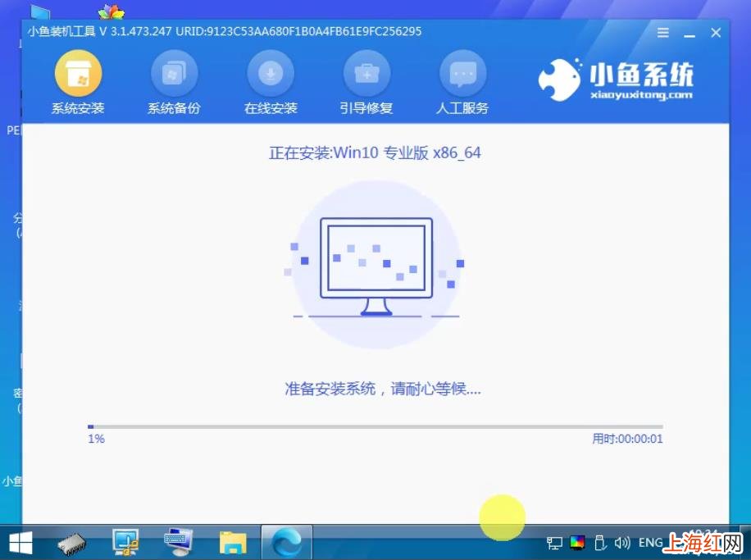Open the Windows Start menu

[x=20, y=543]
